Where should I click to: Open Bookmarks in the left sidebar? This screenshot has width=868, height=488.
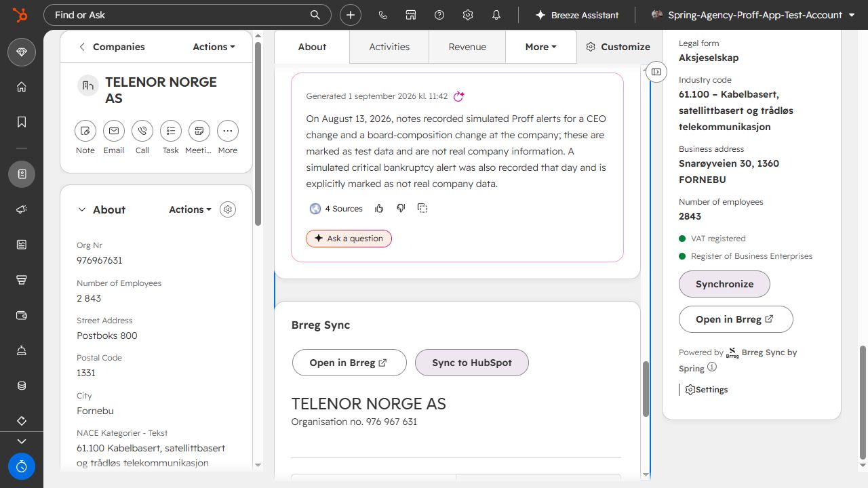click(x=22, y=122)
